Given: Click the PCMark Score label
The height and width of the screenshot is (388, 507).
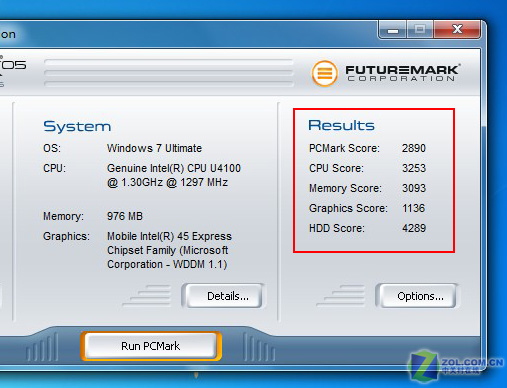Looking at the screenshot, I should pos(344,148).
